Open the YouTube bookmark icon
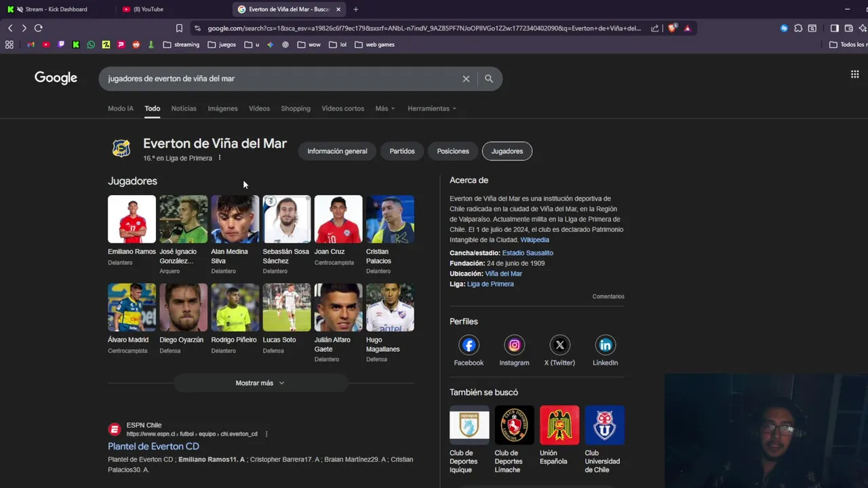 click(45, 45)
